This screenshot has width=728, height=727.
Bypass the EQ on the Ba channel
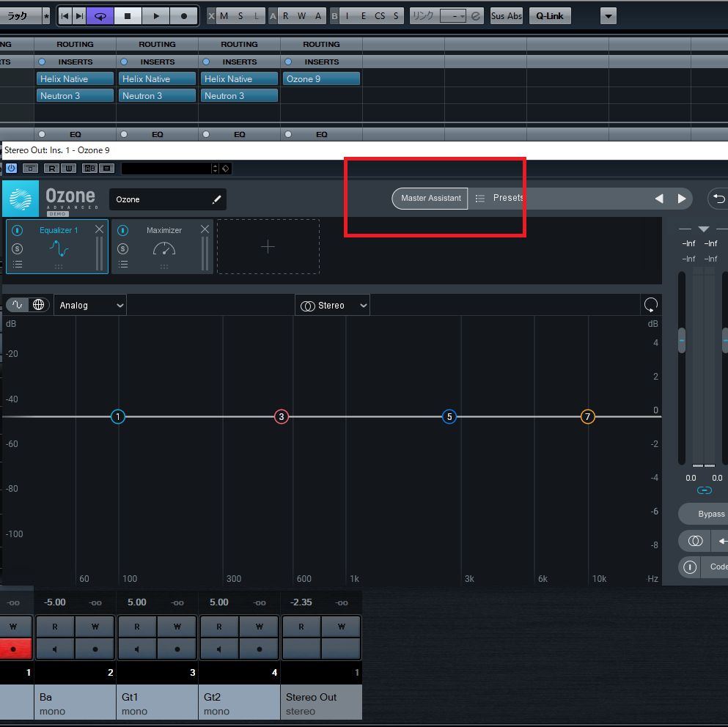42,134
